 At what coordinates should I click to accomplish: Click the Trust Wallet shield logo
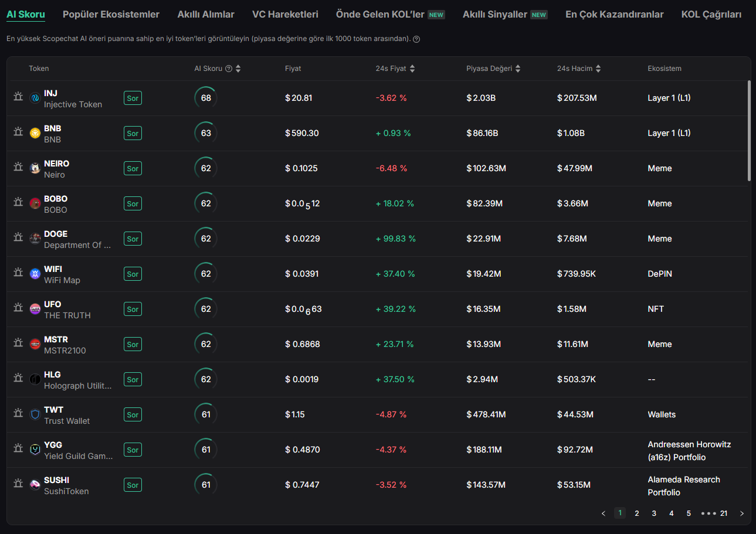click(x=35, y=414)
